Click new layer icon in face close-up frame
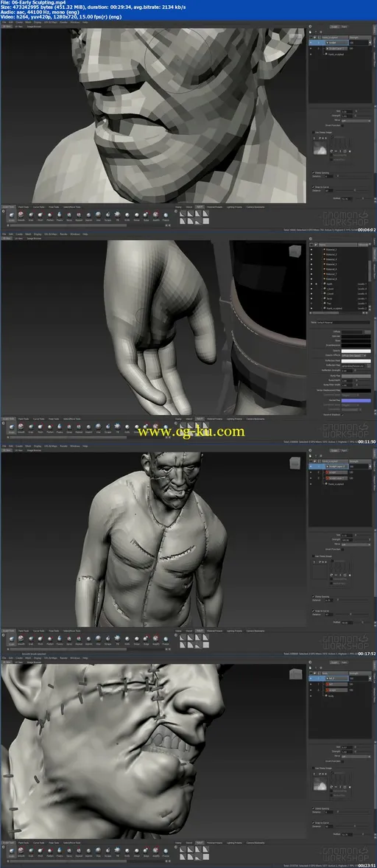This screenshot has width=377, height=868. tap(310, 32)
